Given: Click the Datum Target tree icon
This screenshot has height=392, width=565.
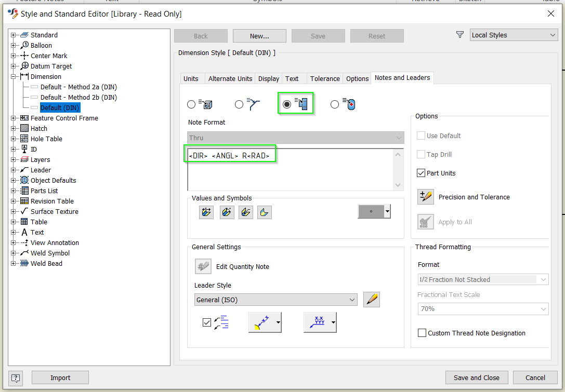Looking at the screenshot, I should (24, 66).
